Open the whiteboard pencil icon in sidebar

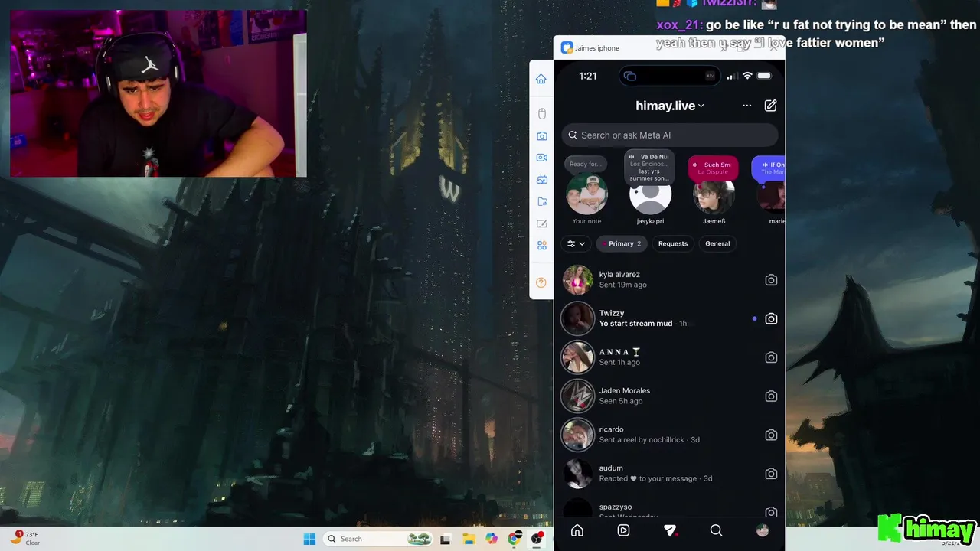click(x=541, y=223)
